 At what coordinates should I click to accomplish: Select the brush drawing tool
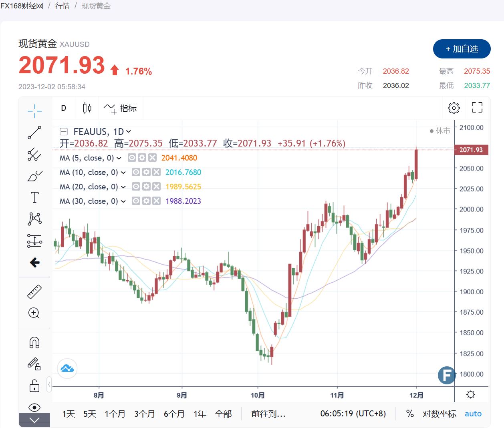pyautogui.click(x=34, y=176)
